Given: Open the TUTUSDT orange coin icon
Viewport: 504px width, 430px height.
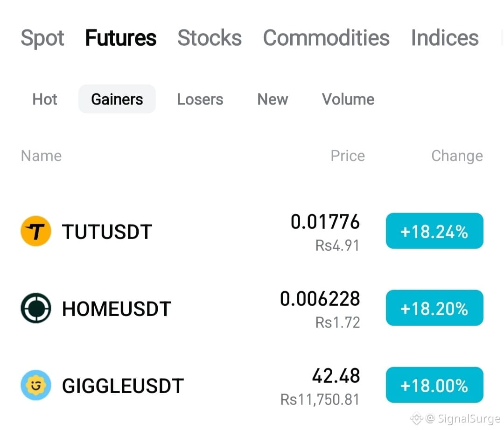Looking at the screenshot, I should [x=35, y=231].
